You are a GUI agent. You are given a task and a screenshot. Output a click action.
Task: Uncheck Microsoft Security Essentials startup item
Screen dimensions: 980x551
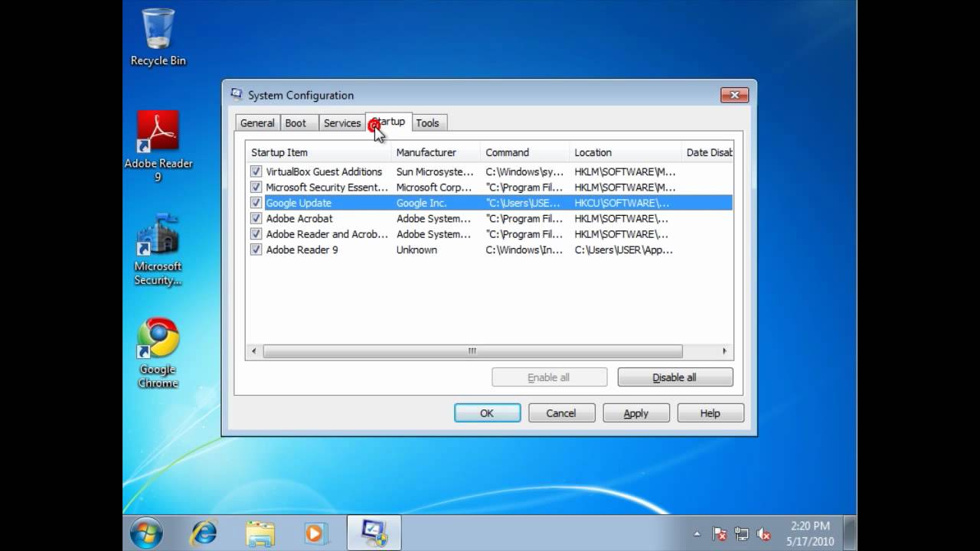click(256, 187)
